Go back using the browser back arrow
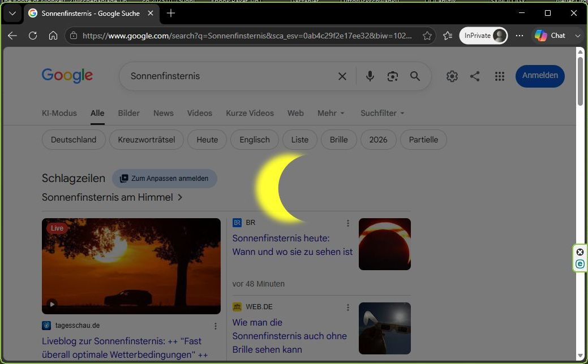Viewport: 588px width, 364px height. (12, 36)
